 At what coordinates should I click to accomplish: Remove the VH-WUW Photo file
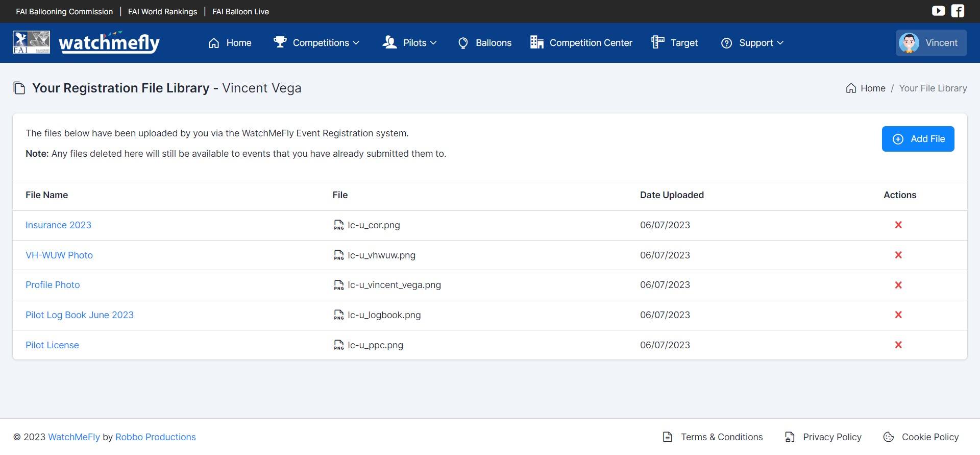click(x=898, y=255)
